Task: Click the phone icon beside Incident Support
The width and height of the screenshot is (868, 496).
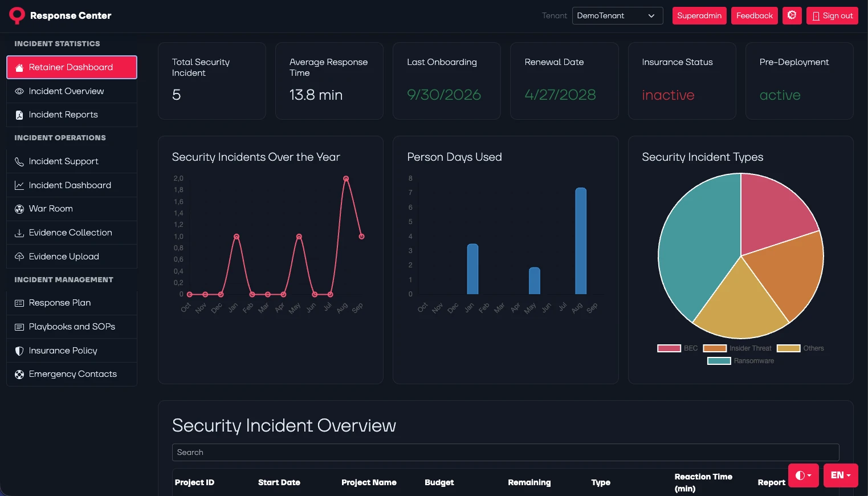Action: (x=19, y=162)
